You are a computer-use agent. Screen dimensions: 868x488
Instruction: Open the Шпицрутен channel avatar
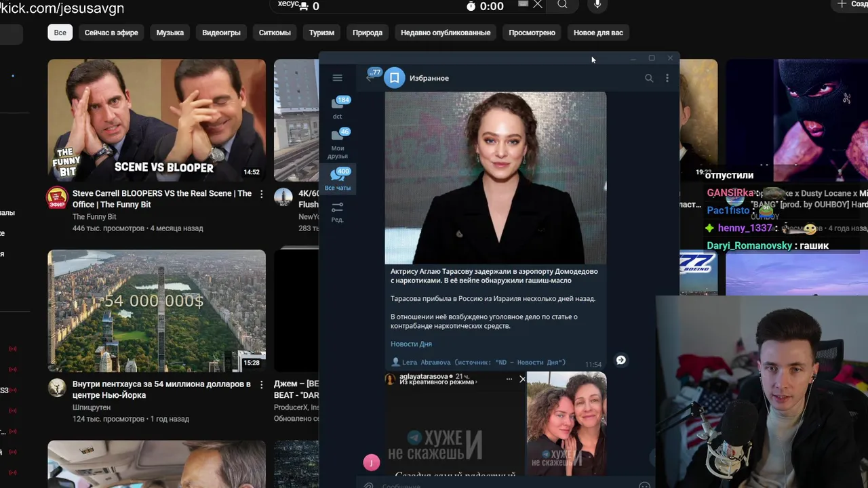tap(57, 388)
